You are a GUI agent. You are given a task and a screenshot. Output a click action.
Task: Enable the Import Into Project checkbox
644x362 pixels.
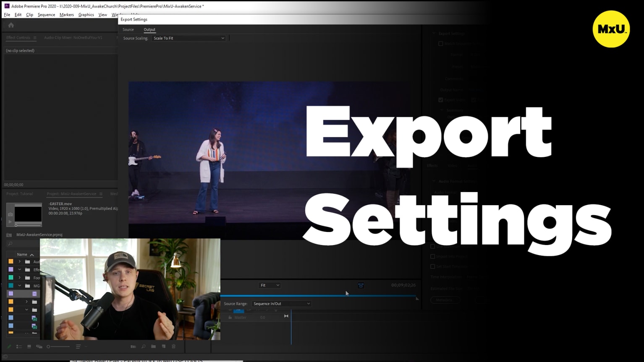(x=432, y=256)
